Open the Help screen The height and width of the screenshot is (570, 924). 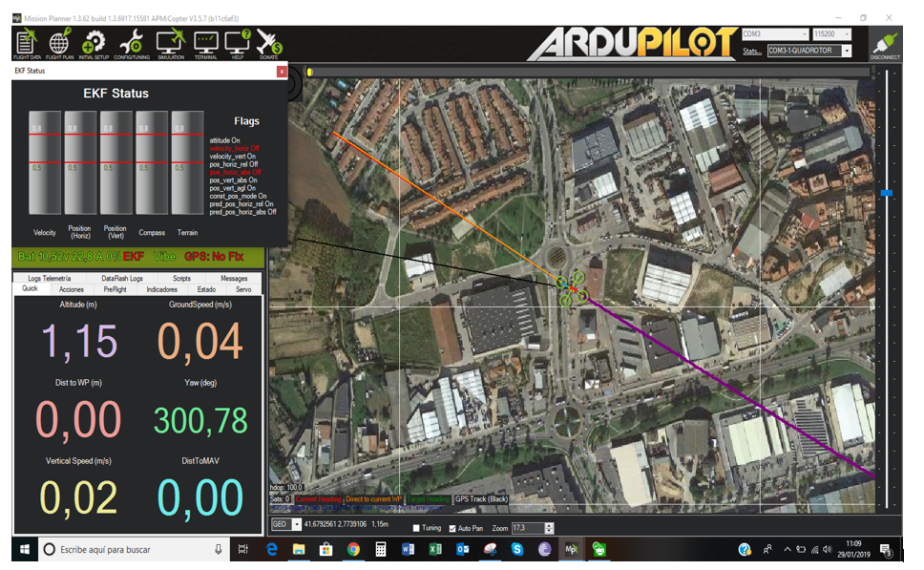(x=238, y=44)
